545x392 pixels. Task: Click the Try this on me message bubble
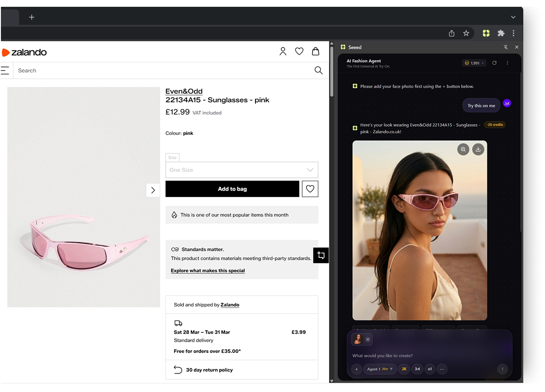(x=481, y=105)
